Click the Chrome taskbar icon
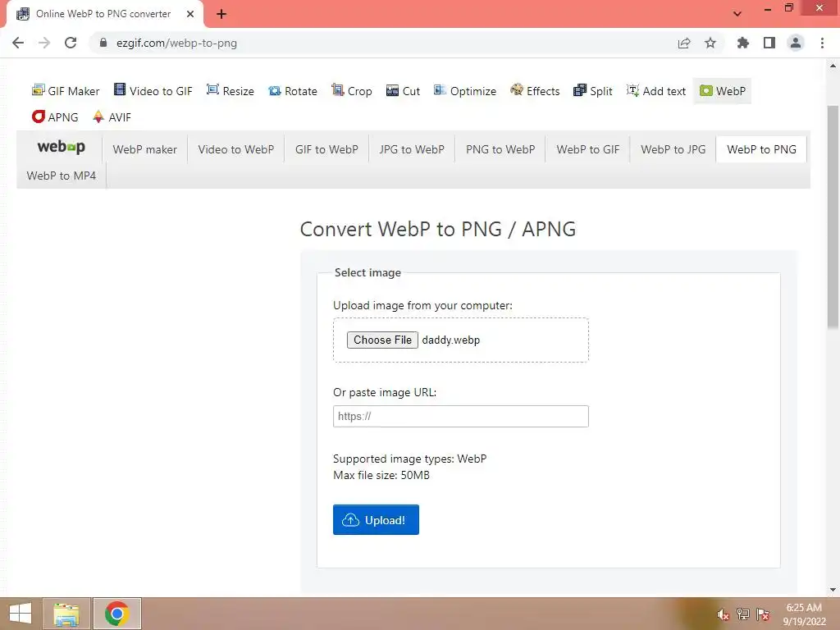Image resolution: width=840 pixels, height=630 pixels. [x=117, y=614]
